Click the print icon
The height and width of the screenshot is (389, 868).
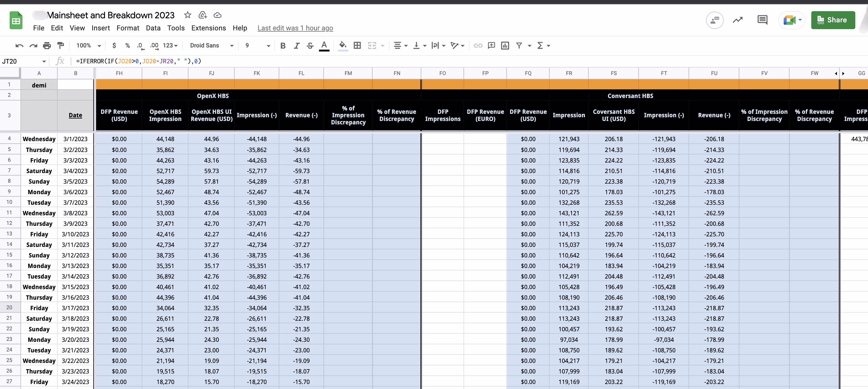47,46
